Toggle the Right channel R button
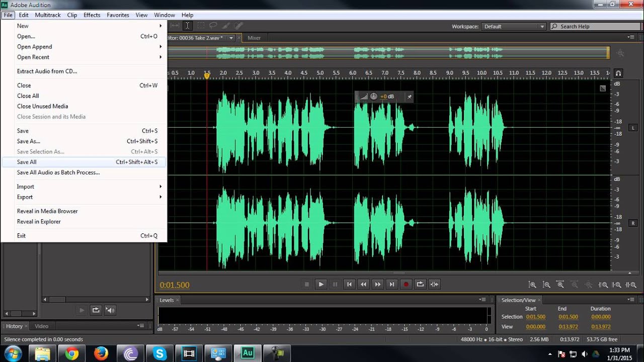644x362 pixels. [x=633, y=223]
